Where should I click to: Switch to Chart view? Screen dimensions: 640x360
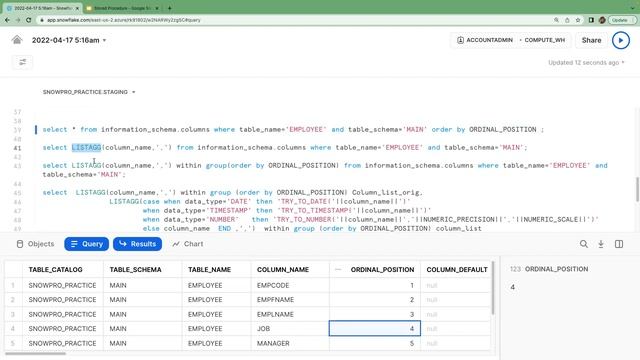click(188, 244)
